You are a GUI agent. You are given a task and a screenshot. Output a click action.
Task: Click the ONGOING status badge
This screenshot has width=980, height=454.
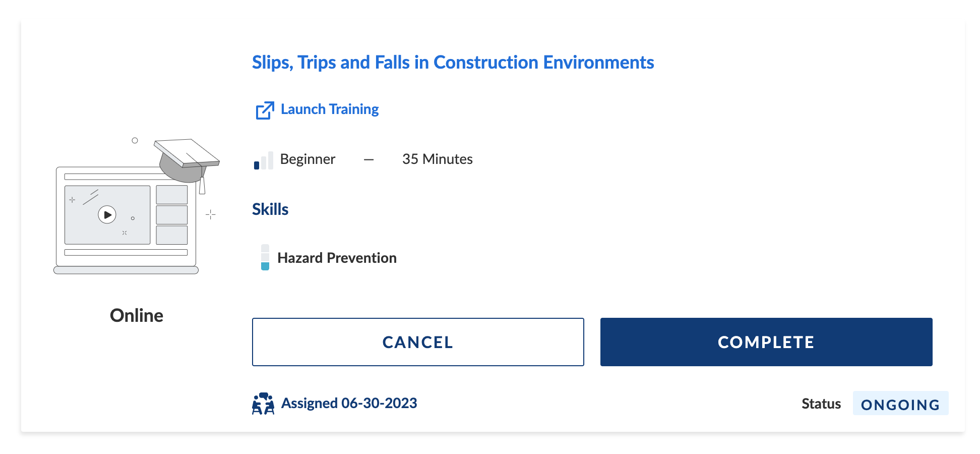(900, 404)
